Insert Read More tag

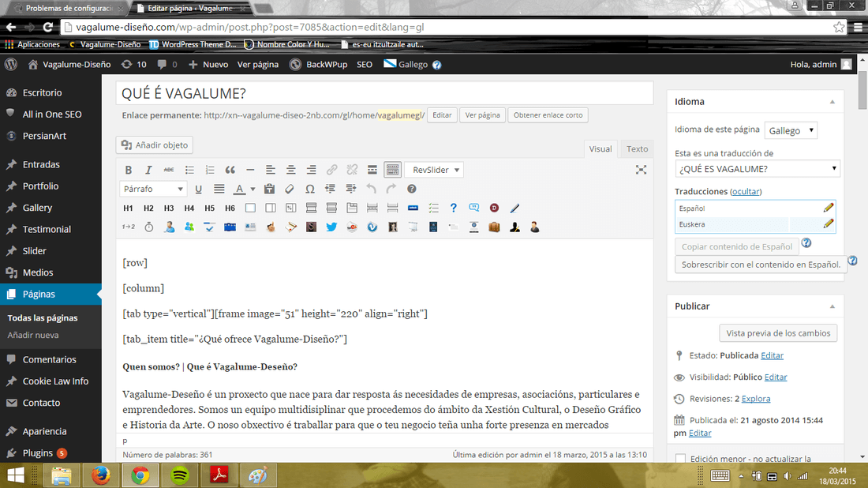[372, 170]
